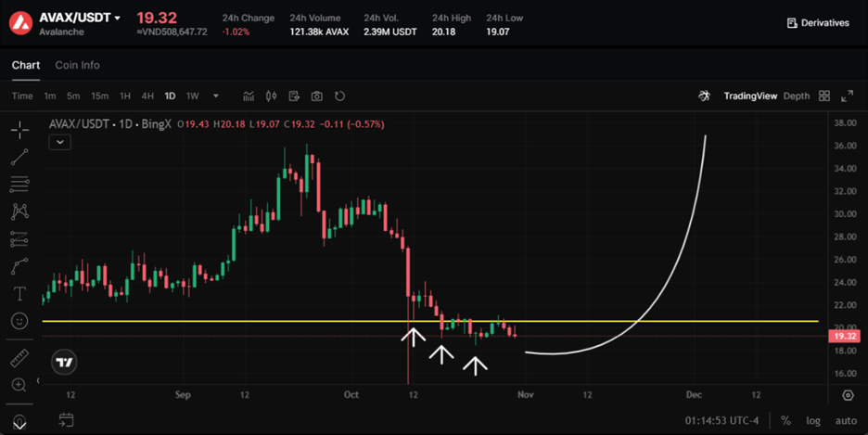Screen dimensions: 868x435
Task: Click the 19.32 current price label on axis
Action: pyautogui.click(x=845, y=336)
